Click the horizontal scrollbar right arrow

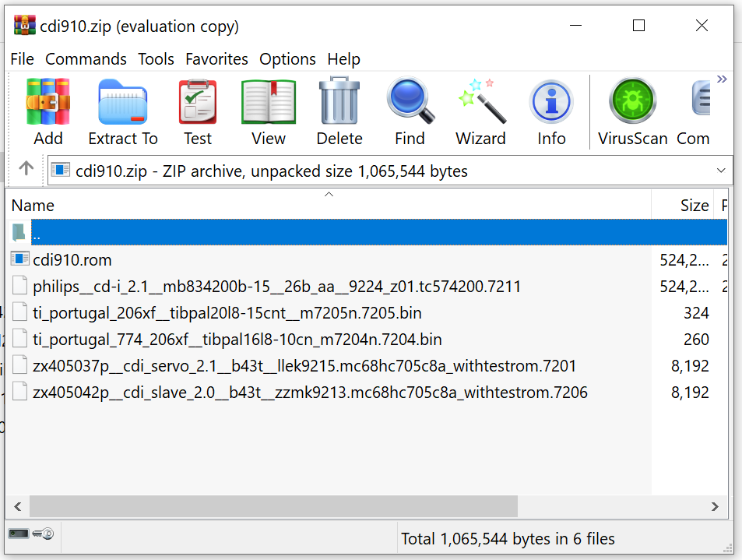point(715,506)
